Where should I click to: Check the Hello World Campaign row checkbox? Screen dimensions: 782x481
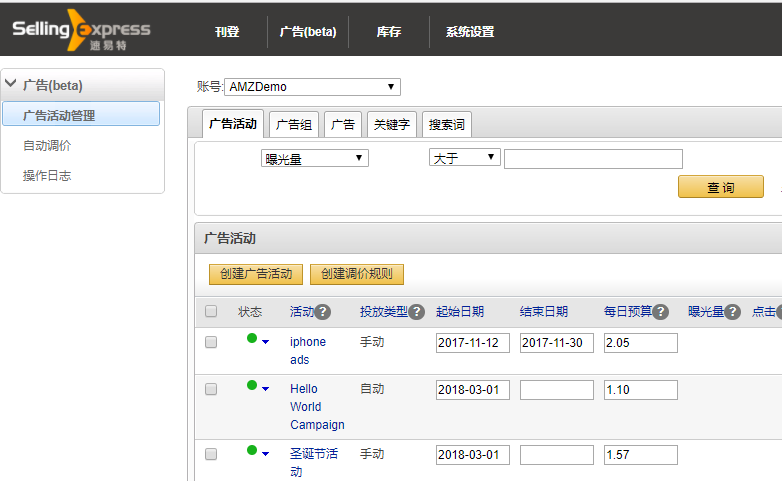(x=211, y=389)
